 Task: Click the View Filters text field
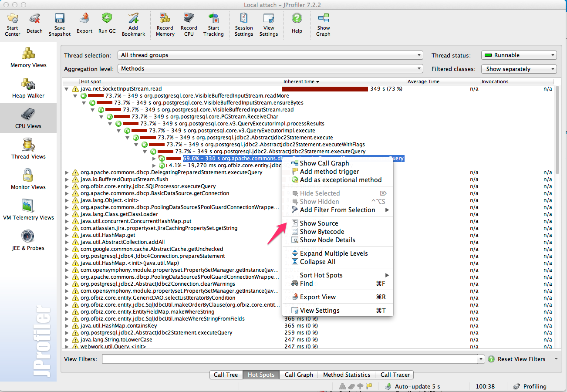click(290, 359)
